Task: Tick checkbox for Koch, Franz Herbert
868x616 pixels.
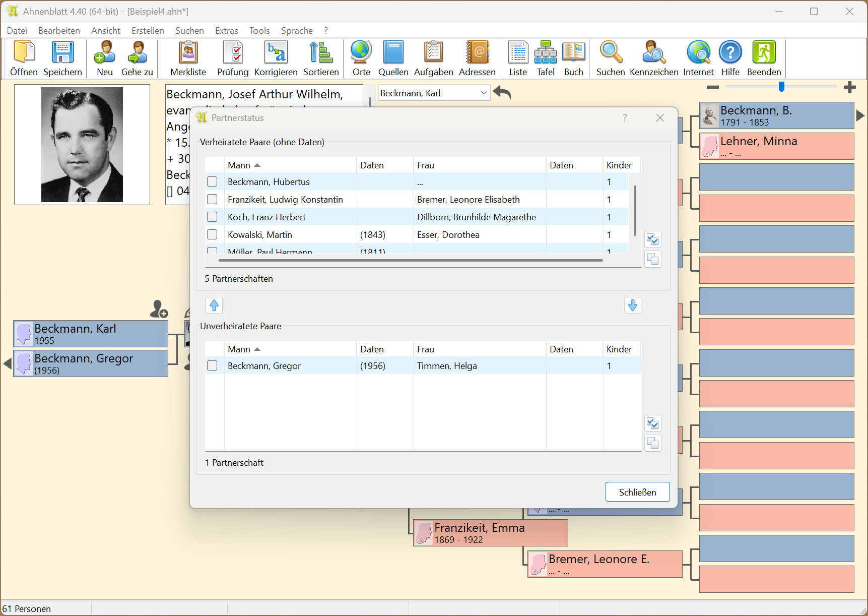Action: coord(212,217)
